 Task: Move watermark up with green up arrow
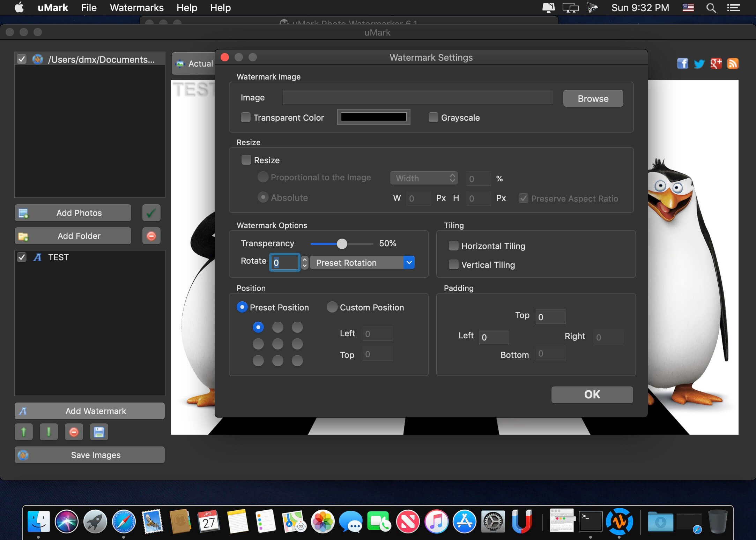click(x=24, y=432)
